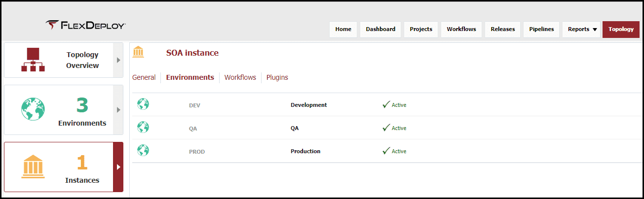Click the DEV environment code

pyautogui.click(x=194, y=105)
